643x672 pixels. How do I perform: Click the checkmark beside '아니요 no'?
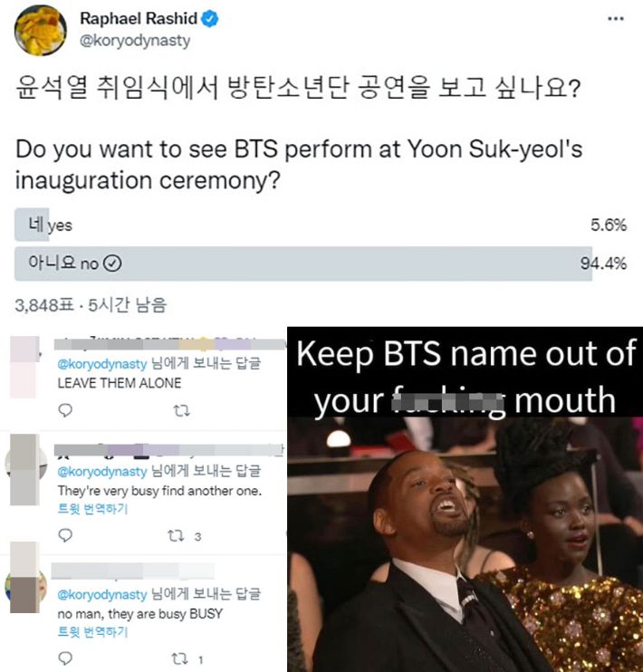pos(112,264)
